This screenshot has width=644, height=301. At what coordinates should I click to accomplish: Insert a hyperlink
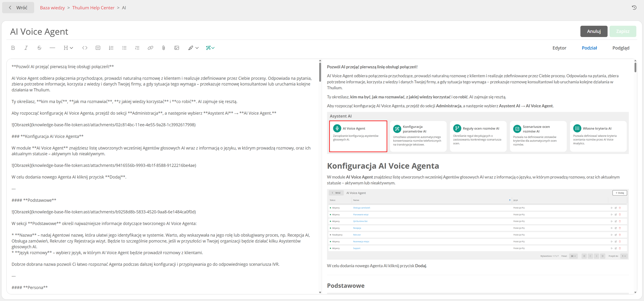click(x=150, y=48)
